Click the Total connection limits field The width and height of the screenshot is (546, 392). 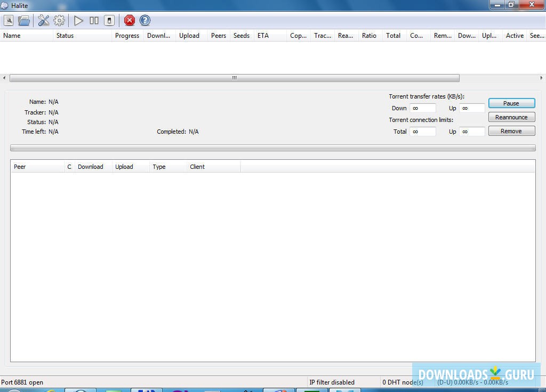(422, 131)
